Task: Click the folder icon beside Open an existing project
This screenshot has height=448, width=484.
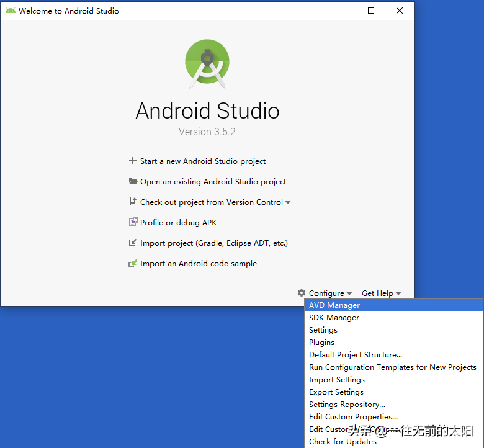Action: (133, 181)
